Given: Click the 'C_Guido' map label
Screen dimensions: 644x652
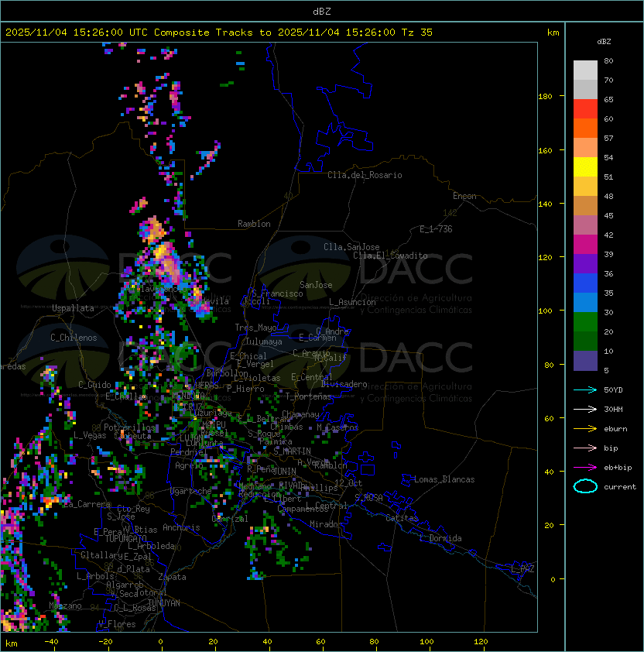Looking at the screenshot, I should tap(94, 385).
